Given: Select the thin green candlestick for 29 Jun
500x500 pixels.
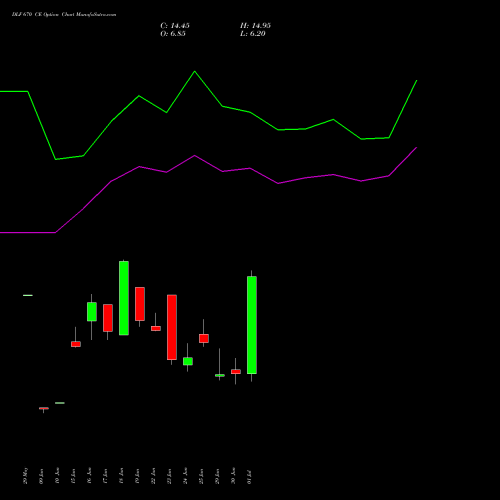Looking at the screenshot, I should pos(220,375).
